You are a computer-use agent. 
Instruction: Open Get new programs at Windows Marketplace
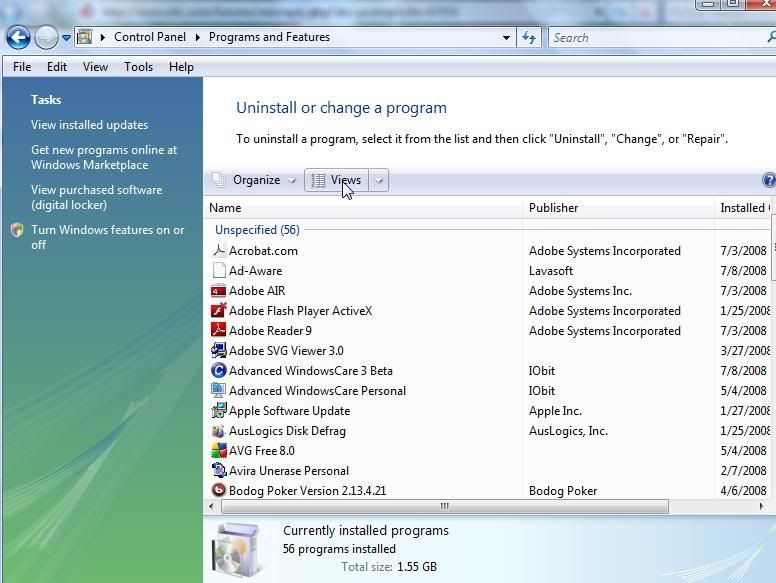[x=104, y=157]
